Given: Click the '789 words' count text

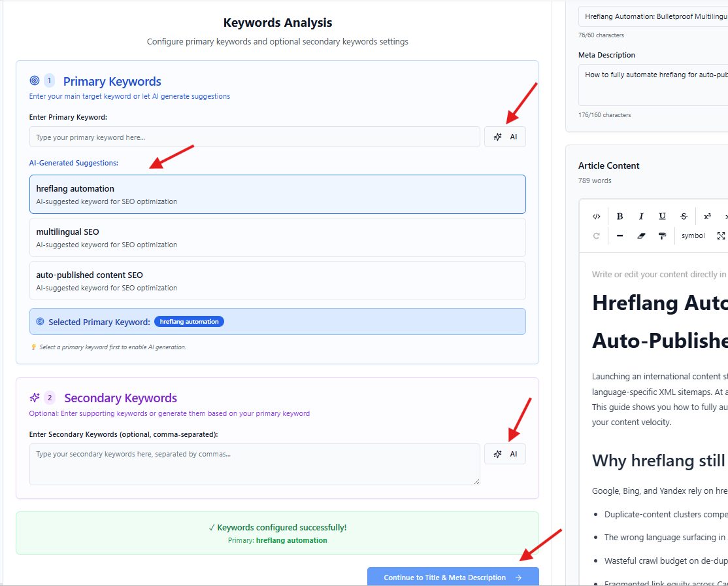Looking at the screenshot, I should [x=595, y=181].
